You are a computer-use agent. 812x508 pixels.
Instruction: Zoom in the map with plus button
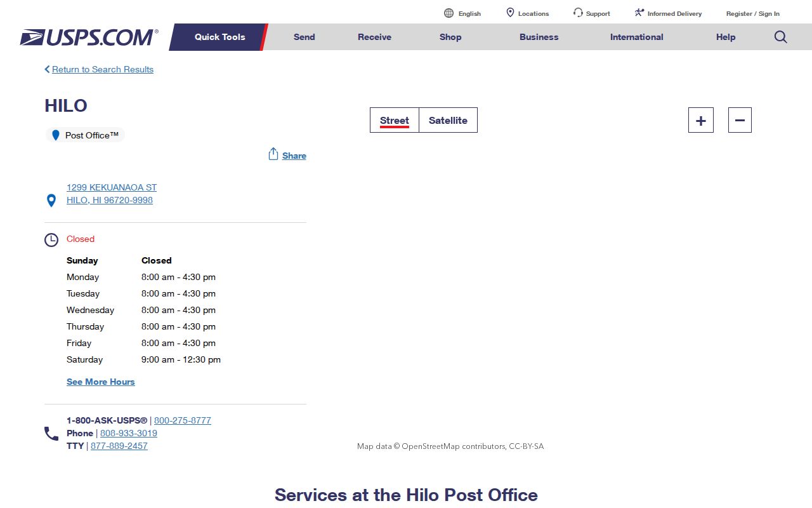pyautogui.click(x=701, y=120)
